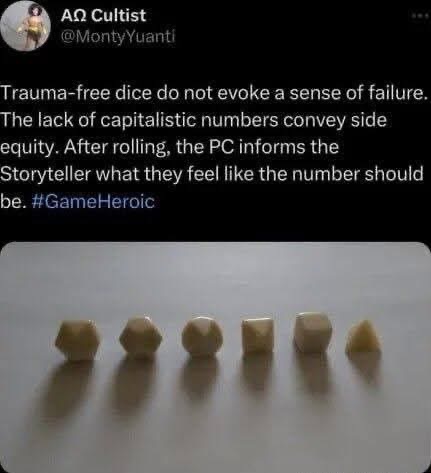Screen dimensions: 431x473
Task: Click the second die from the left
Action: 141,336
